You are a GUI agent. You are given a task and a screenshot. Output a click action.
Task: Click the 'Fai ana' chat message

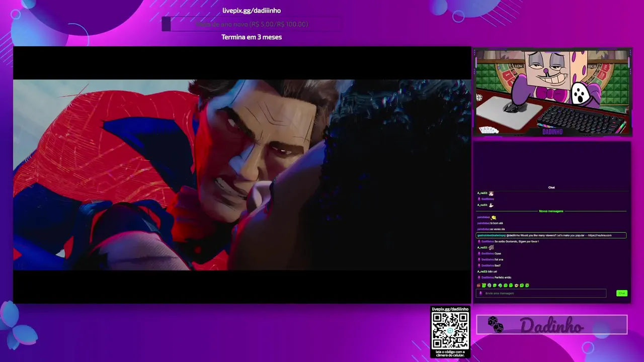[x=499, y=259]
